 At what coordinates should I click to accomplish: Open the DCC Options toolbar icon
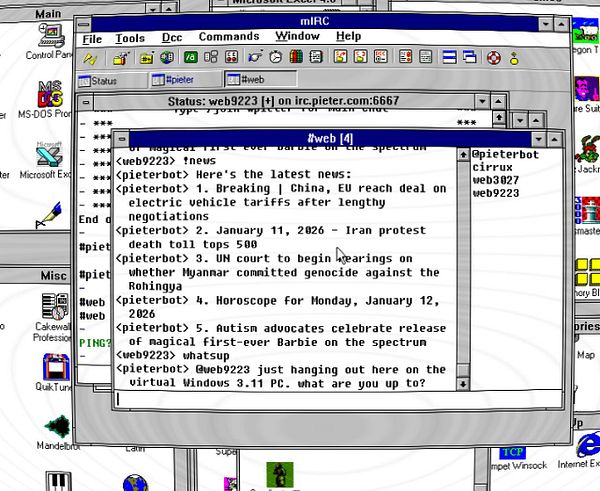point(380,57)
